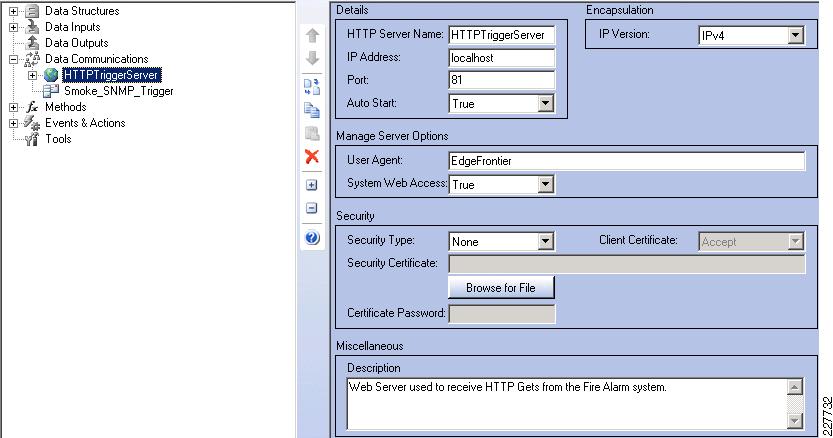This screenshot has height=438, width=833.
Task: Collapse the Data Communications node
Action: [x=13, y=59]
